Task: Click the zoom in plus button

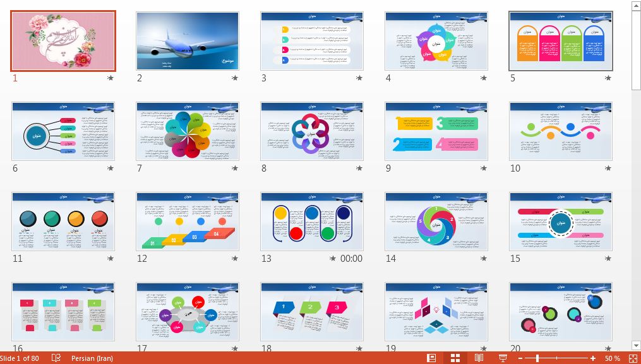Action: point(593,358)
